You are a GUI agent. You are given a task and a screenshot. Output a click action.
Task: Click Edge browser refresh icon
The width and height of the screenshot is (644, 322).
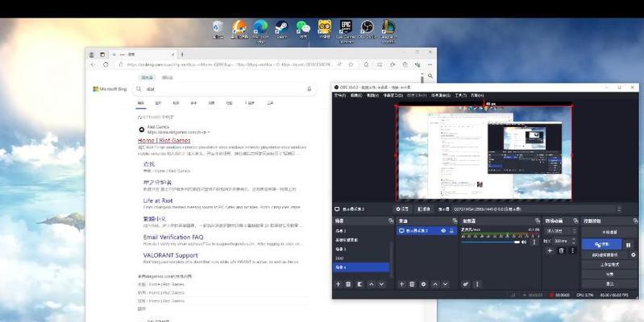click(x=106, y=65)
